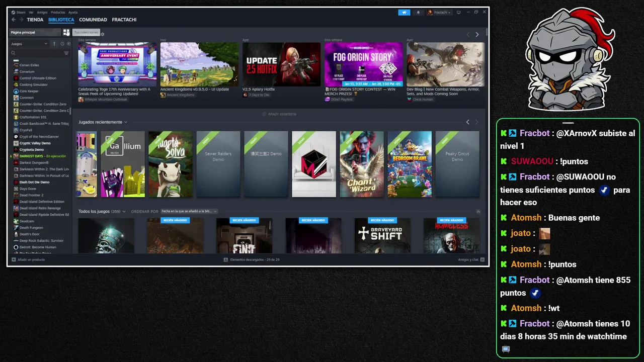644x362 pixels.
Task: Click the 7 Days to Die game tag
Action: 257,95
